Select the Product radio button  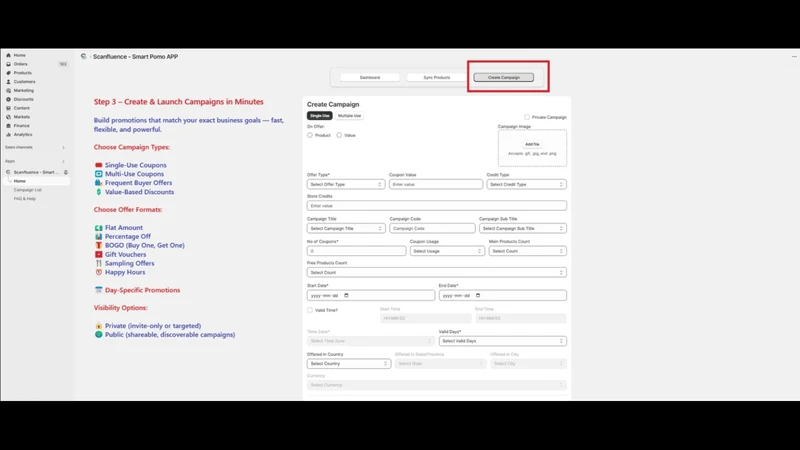[x=310, y=135]
